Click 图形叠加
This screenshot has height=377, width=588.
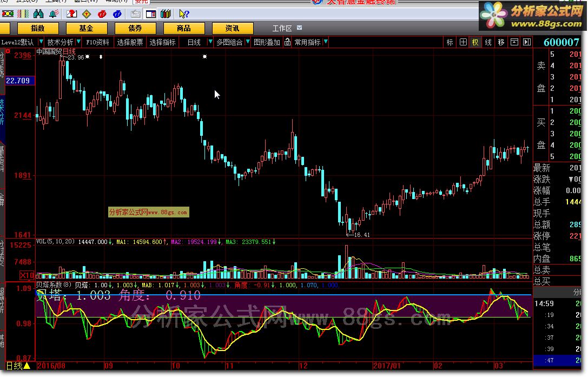pyautogui.click(x=267, y=42)
